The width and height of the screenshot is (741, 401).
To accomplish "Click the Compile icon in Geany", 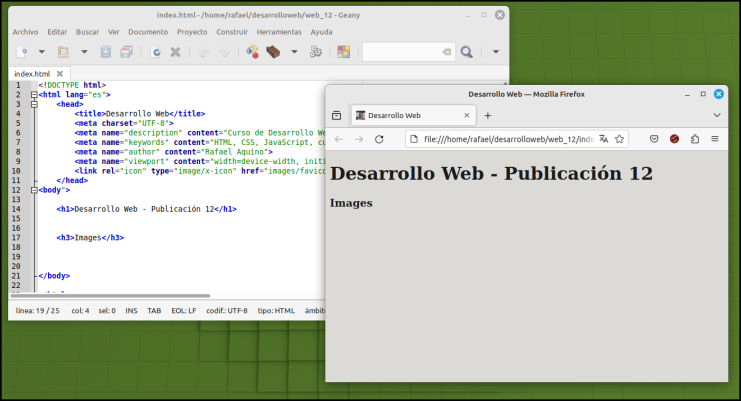I will [x=252, y=52].
